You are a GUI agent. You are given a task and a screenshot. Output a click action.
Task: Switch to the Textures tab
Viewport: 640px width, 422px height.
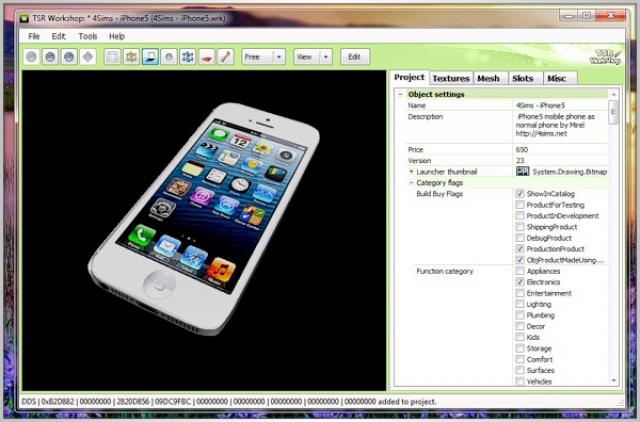pyautogui.click(x=451, y=78)
